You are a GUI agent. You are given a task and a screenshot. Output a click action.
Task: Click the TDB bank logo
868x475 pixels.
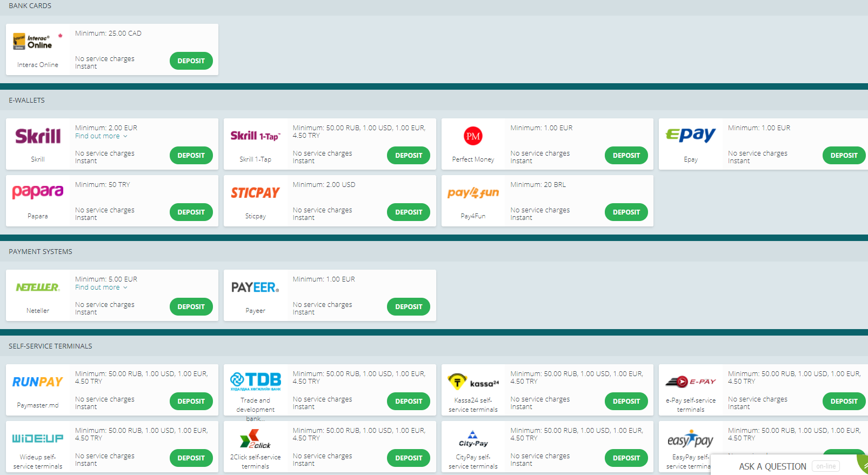pos(256,382)
